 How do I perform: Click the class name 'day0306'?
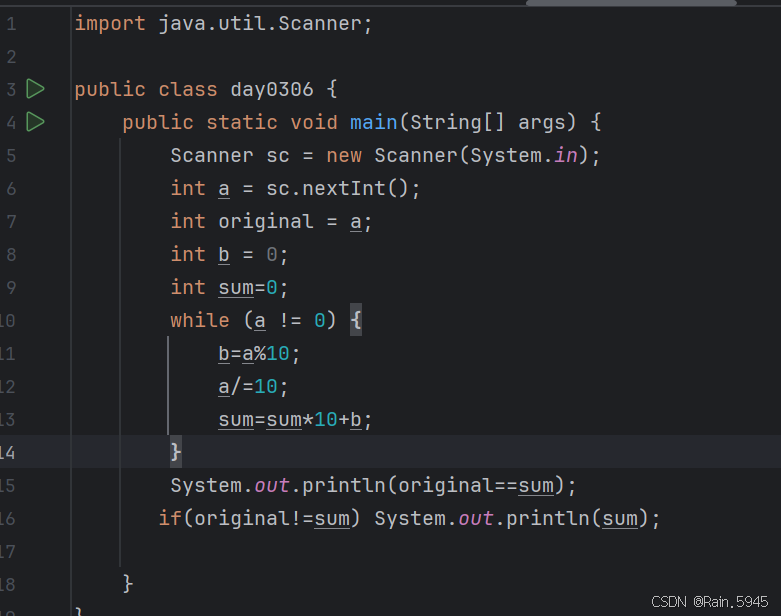(272, 90)
